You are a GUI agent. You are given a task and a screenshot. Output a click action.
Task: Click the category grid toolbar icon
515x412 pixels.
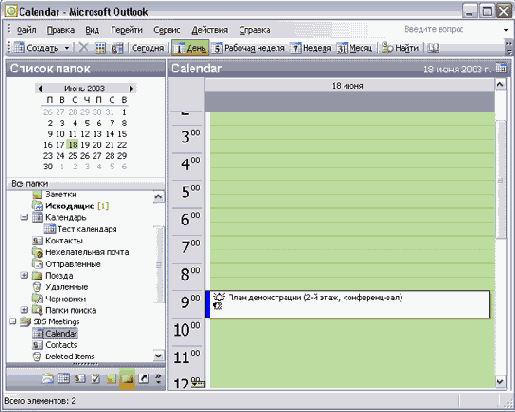click(x=100, y=48)
